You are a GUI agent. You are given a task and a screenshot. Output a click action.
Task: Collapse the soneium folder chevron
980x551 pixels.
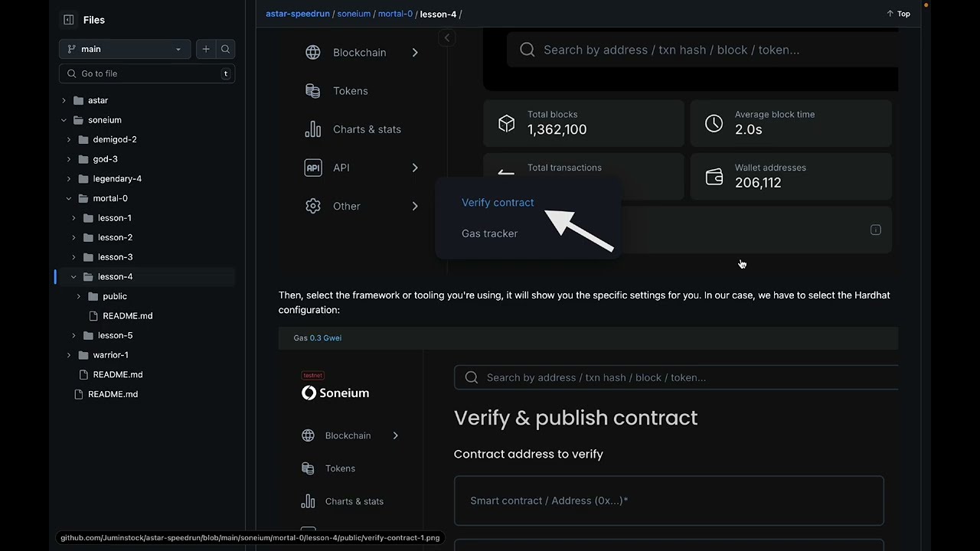[64, 120]
